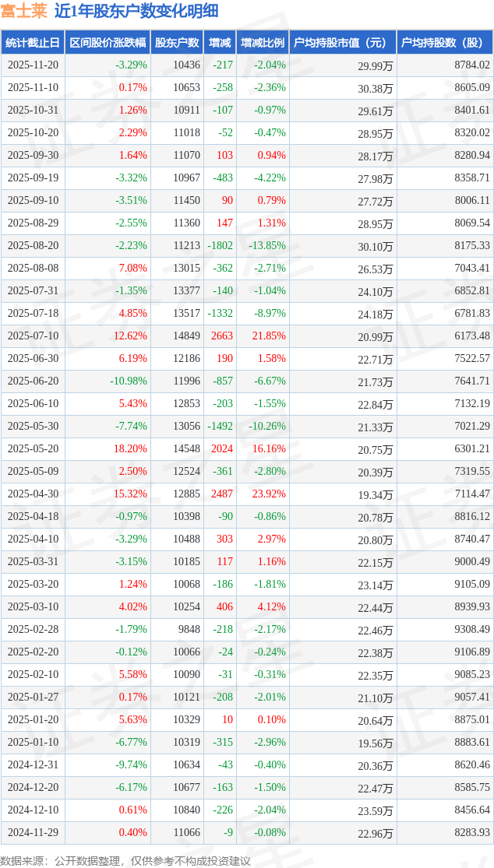Select the 增减比例 column header
The image size is (494, 868).
pyautogui.click(x=263, y=43)
